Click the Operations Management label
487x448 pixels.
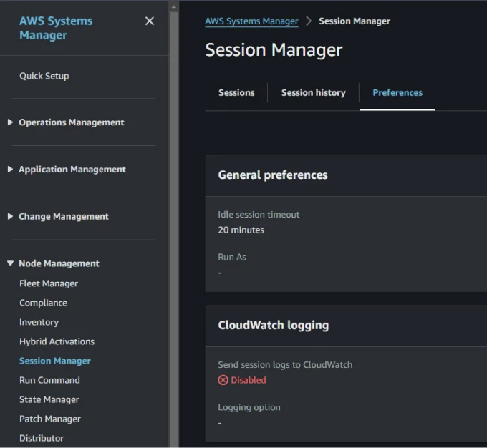pos(72,122)
